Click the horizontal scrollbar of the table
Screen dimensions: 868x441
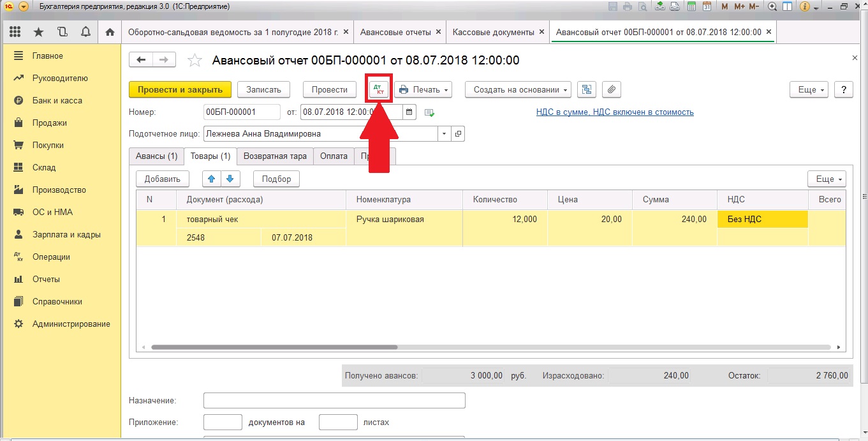pos(274,347)
